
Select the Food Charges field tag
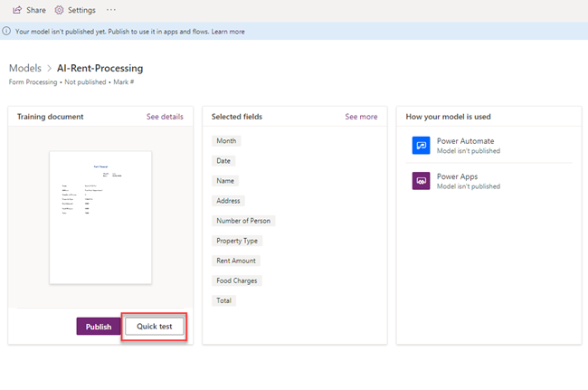(237, 281)
